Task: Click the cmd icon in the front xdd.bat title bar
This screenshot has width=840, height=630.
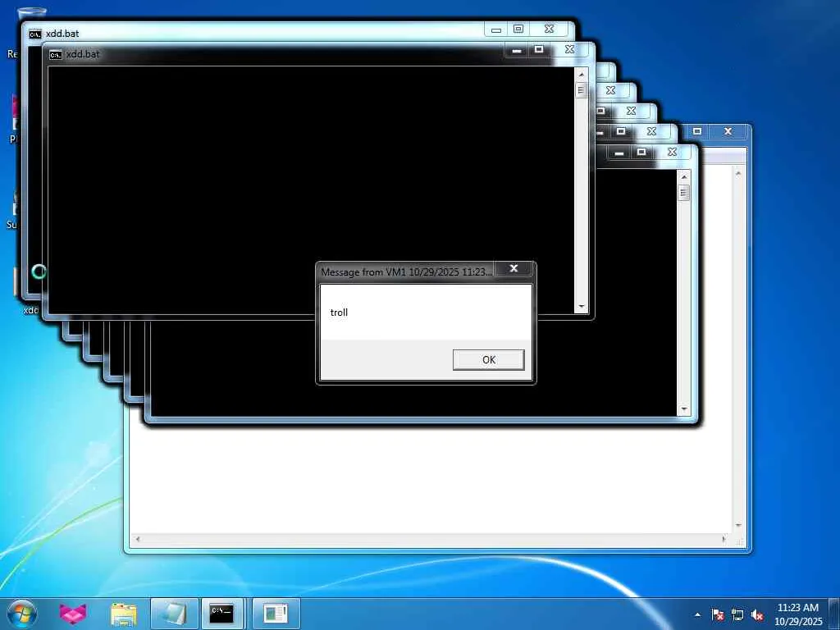Action: tap(55, 55)
